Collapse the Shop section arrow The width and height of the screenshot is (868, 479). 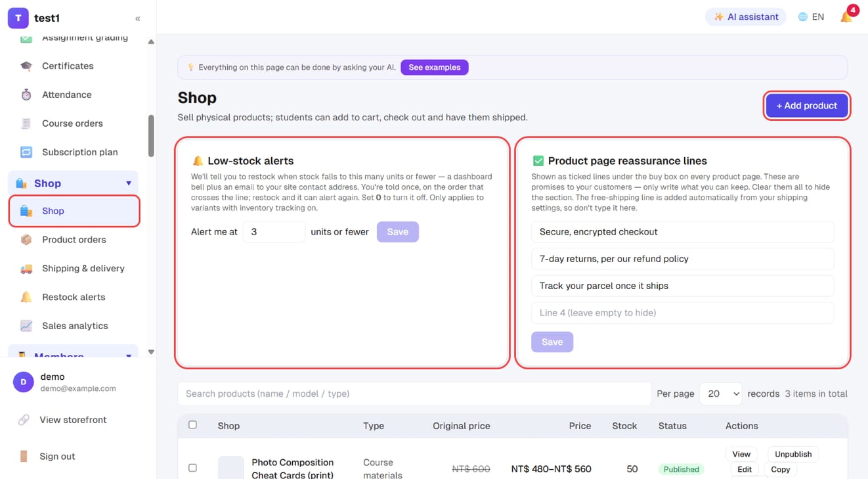click(x=129, y=183)
